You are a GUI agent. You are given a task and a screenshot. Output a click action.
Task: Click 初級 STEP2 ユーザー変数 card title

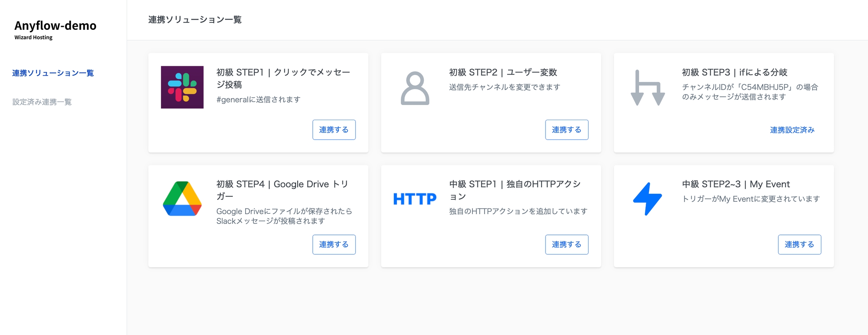(x=503, y=72)
